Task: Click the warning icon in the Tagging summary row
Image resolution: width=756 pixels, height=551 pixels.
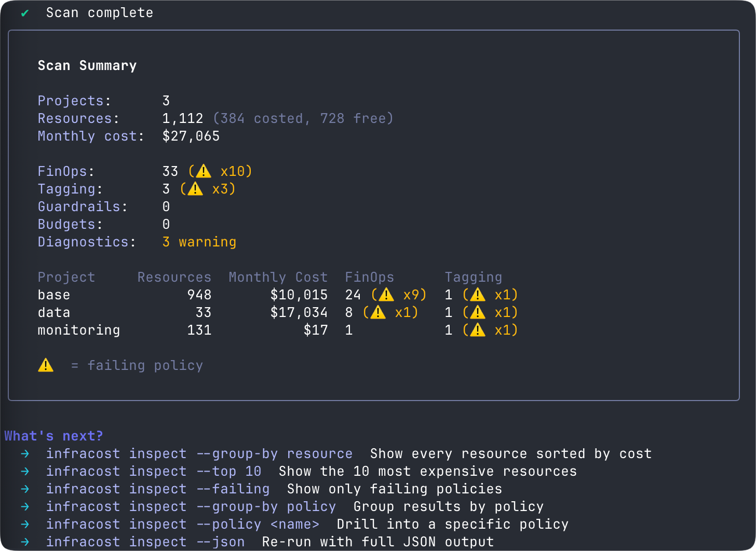Action: tap(195, 189)
